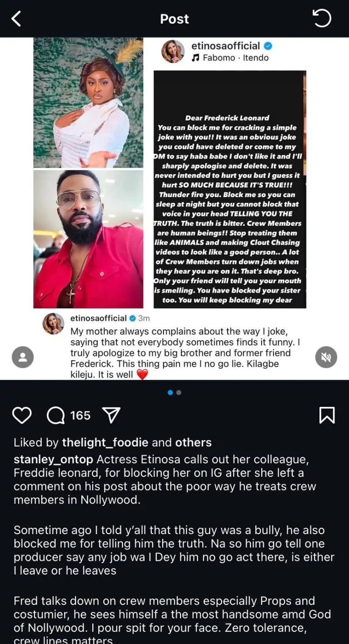Open etinosaofficial profile picture at top
Viewport: 349px width, 644px height.
click(x=173, y=51)
